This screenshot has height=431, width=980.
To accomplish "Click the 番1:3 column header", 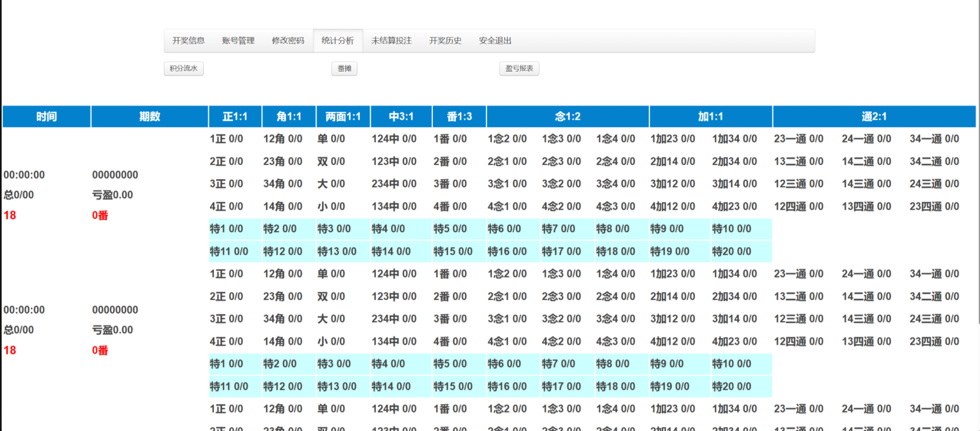I will click(x=459, y=116).
